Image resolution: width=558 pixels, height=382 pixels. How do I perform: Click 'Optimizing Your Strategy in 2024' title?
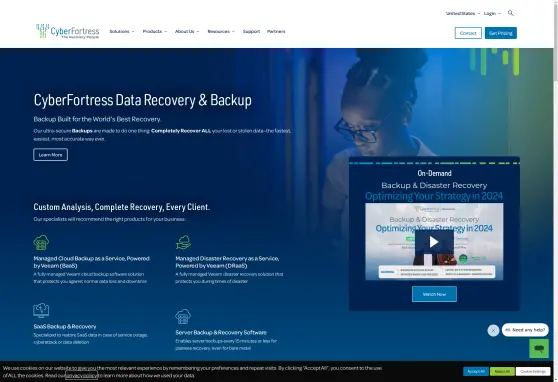pos(434,196)
